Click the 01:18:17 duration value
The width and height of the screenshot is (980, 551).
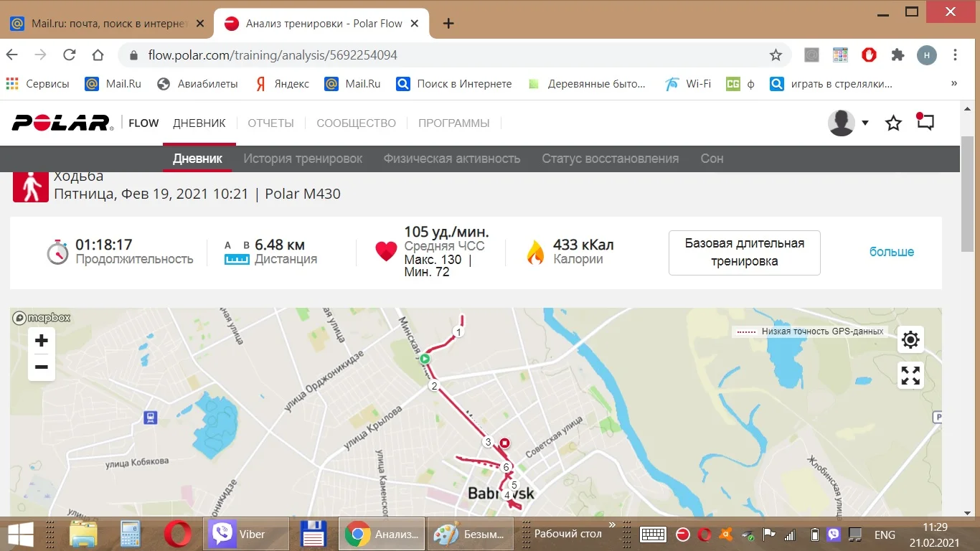[104, 245]
